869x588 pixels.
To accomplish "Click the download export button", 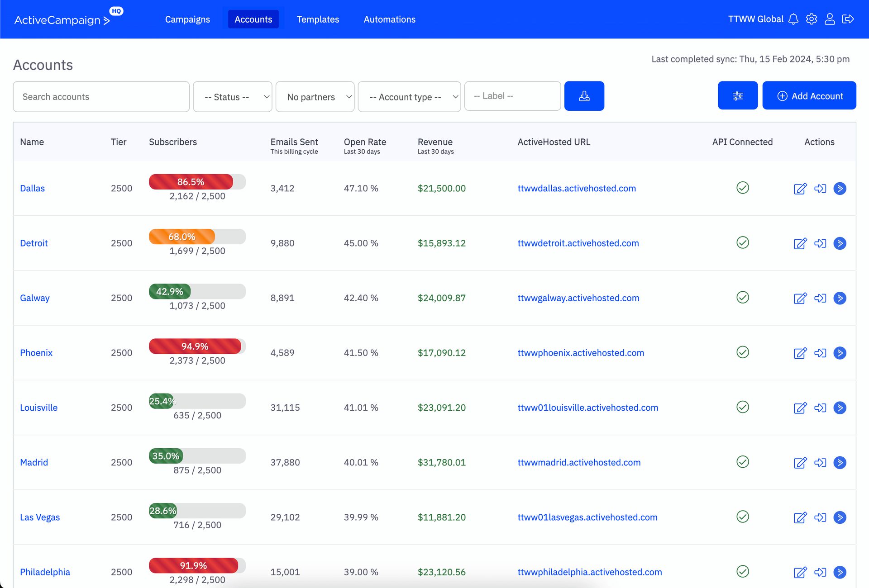I will [584, 96].
